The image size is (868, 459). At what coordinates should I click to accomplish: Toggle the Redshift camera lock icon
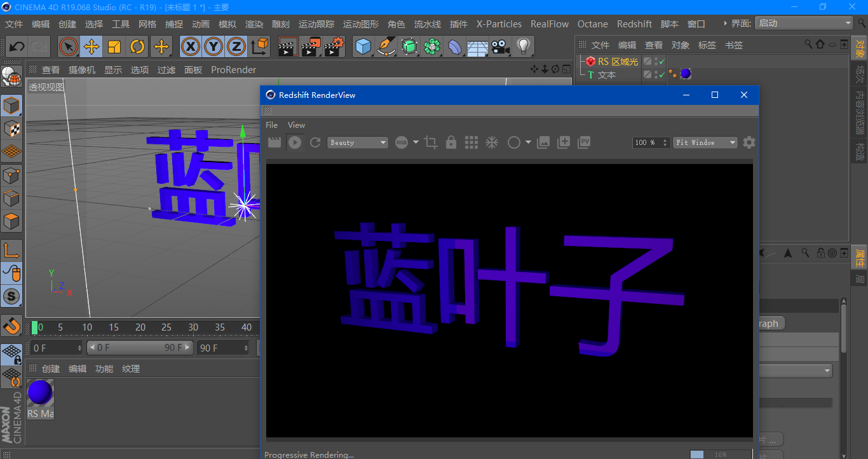451,142
